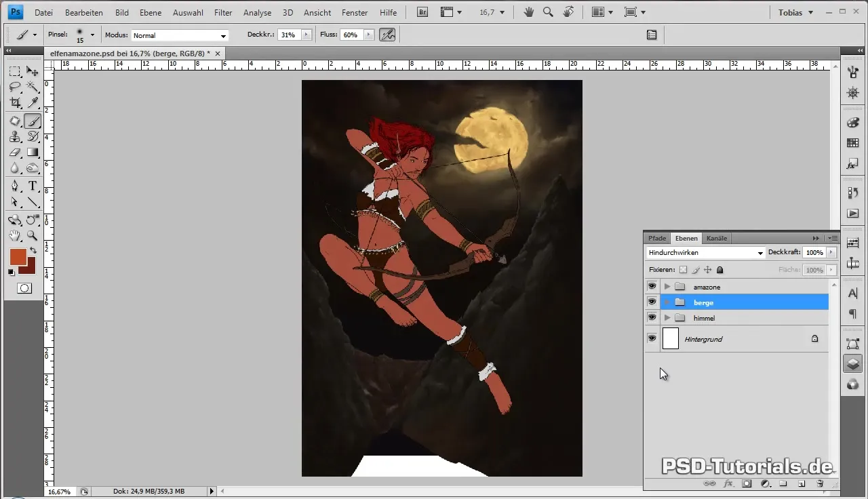Screen dimensions: 868x499
Task: Open the Filter menu
Action: [223, 12]
